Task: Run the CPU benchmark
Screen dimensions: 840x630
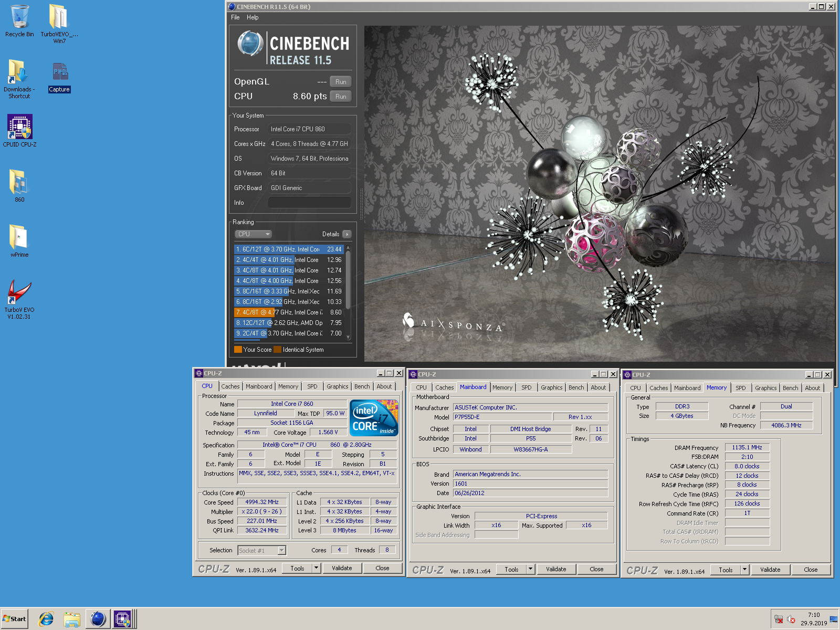Action: [341, 97]
